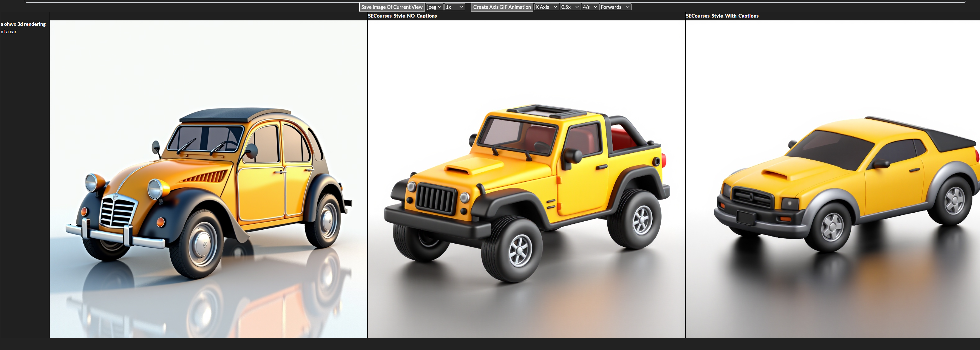Open the yellow Jeep image
Image resolution: width=980 pixels, height=350 pixels.
(x=526, y=179)
